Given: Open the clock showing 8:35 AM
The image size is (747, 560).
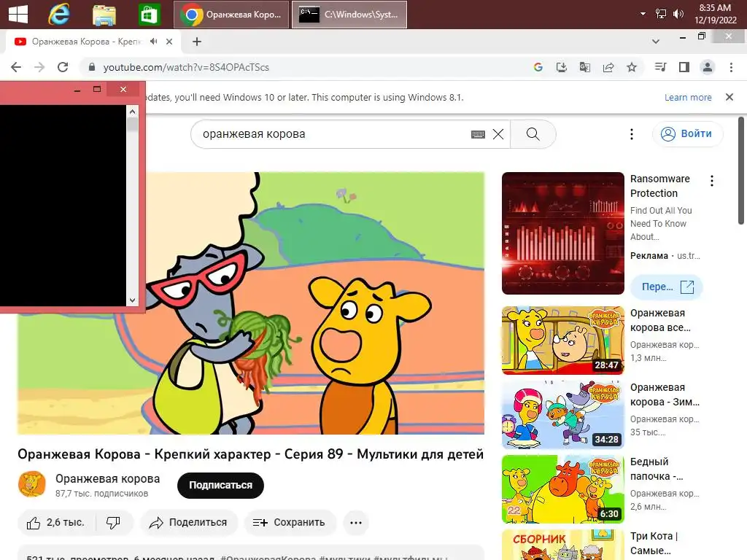Looking at the screenshot, I should [715, 14].
